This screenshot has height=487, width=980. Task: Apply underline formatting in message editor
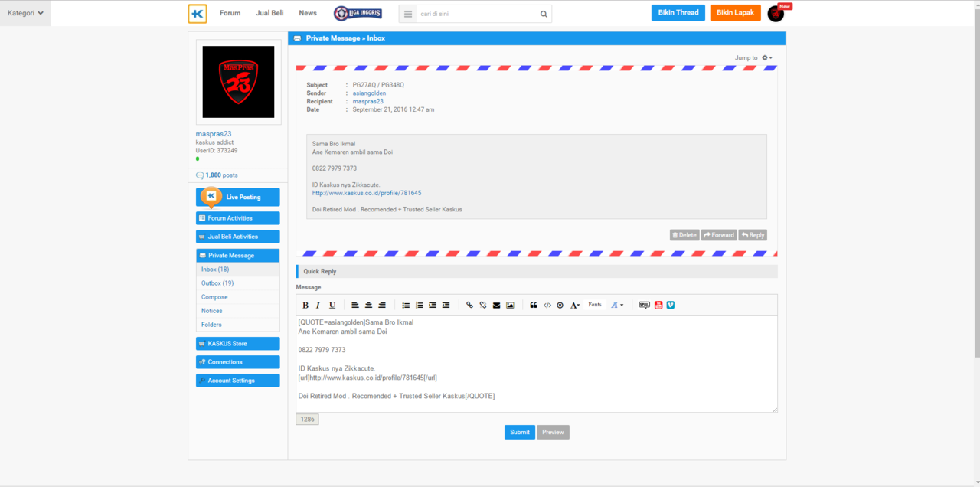pyautogui.click(x=332, y=305)
